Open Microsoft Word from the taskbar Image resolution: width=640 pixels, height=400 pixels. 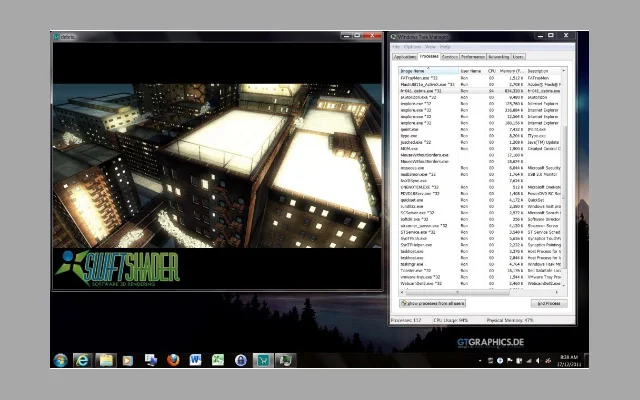click(x=196, y=360)
